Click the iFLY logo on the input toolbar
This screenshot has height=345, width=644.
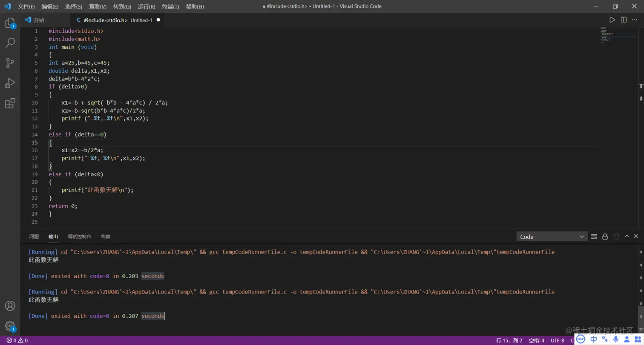581,339
